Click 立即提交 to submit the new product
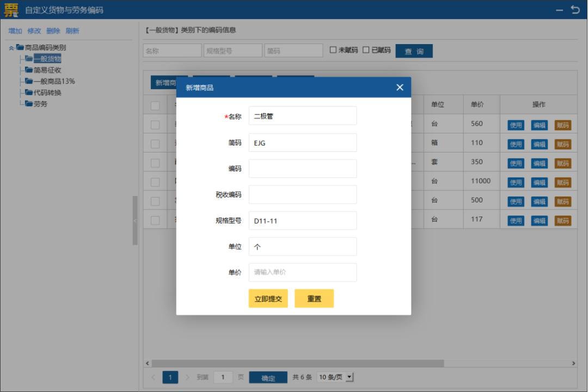The height and width of the screenshot is (392, 588). click(268, 298)
